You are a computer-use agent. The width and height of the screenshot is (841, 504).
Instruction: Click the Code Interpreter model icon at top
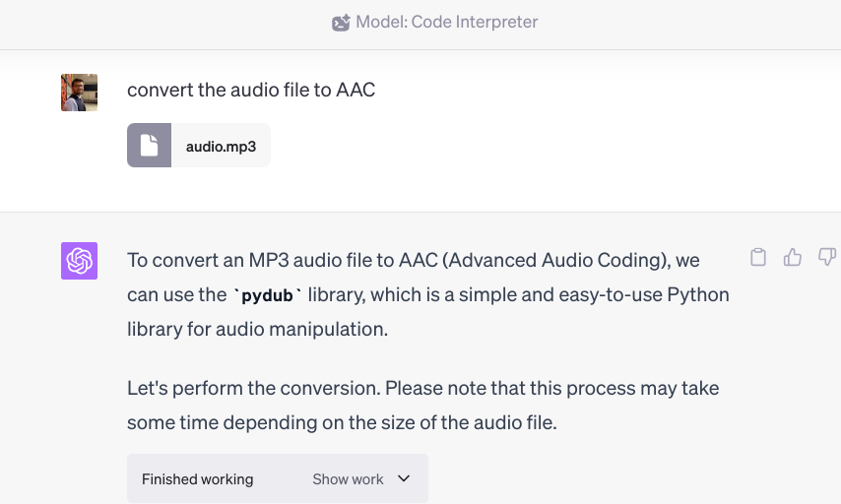coord(341,23)
